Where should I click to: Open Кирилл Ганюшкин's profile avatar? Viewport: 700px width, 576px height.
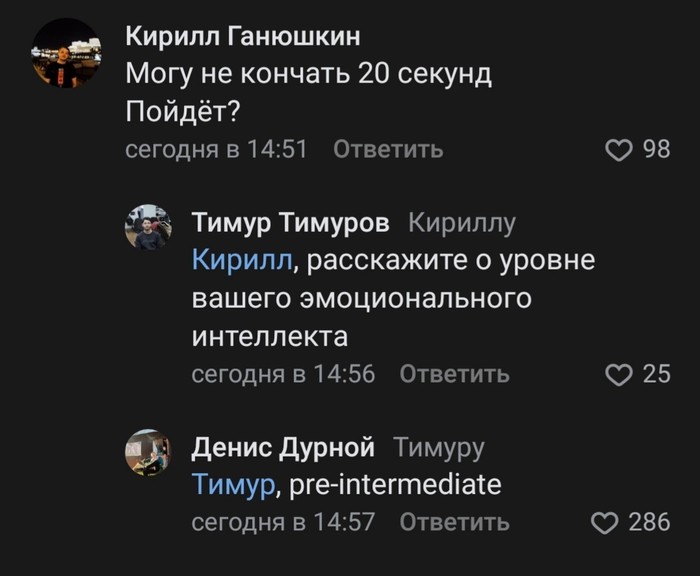click(x=66, y=53)
